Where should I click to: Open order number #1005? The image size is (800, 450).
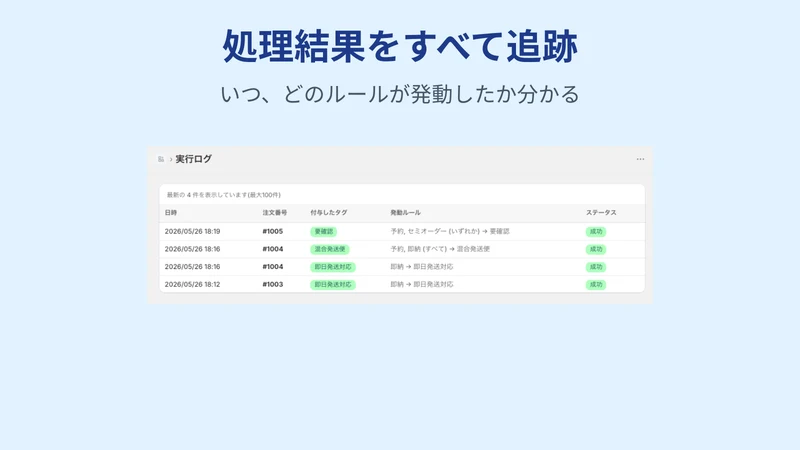pyautogui.click(x=272, y=232)
